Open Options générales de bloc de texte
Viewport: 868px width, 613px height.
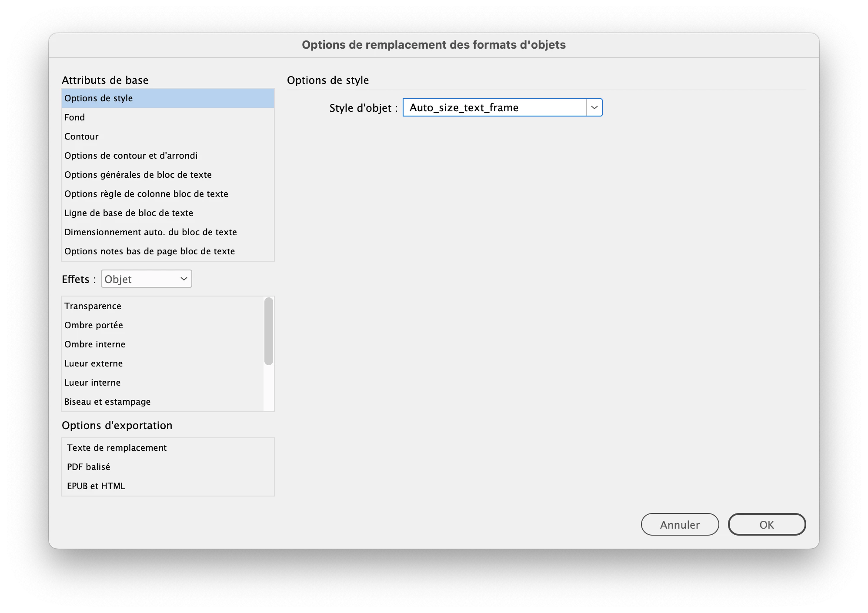click(138, 175)
